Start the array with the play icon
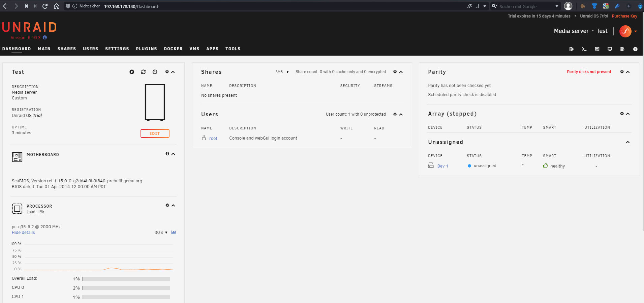Screen dimensions: 644x303 [x=132, y=72]
